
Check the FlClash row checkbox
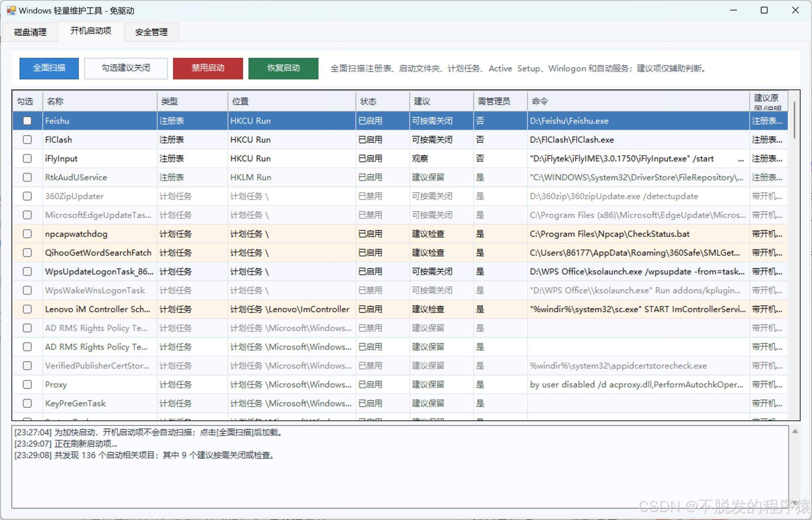tap(27, 140)
